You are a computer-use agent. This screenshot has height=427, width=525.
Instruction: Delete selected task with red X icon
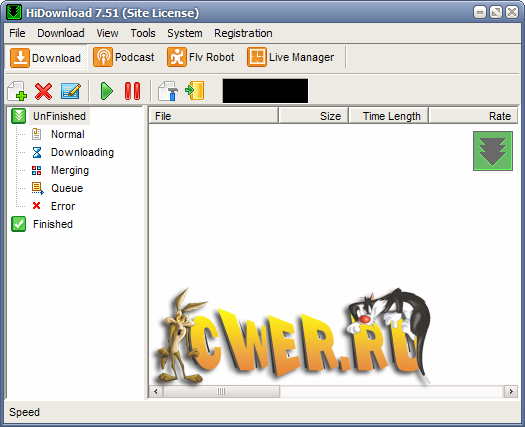tap(44, 91)
